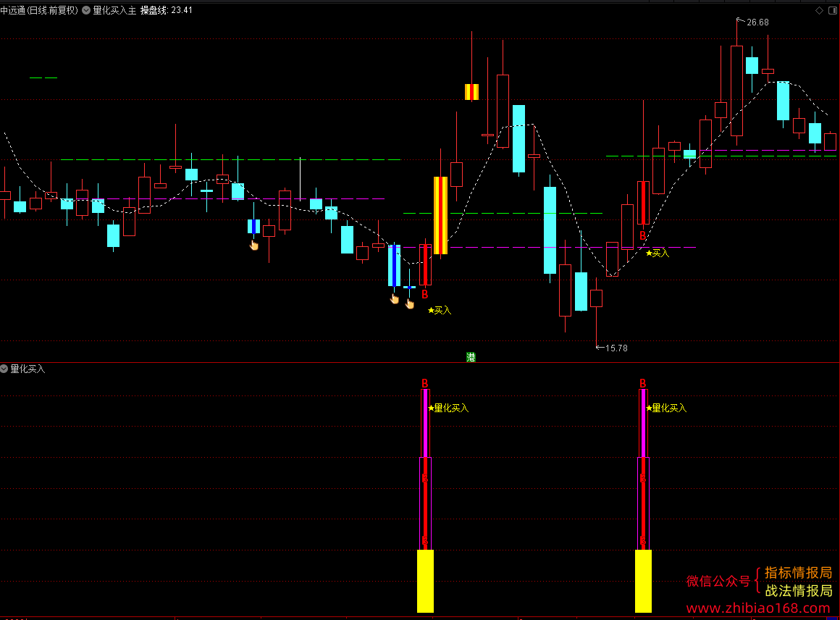Click the left yellow signal bar in the indicator panel
The height and width of the screenshot is (620, 840).
[425, 581]
